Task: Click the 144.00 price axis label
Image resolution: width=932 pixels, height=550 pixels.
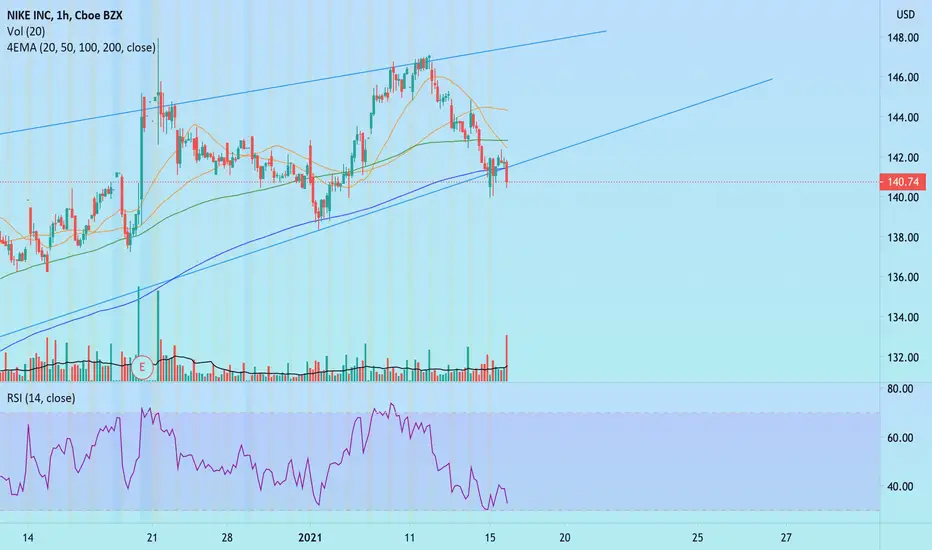Action: coord(903,117)
